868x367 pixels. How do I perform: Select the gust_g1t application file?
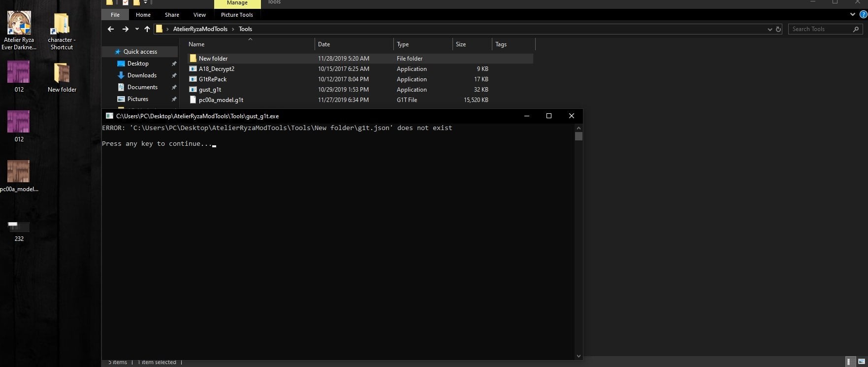click(x=360, y=90)
